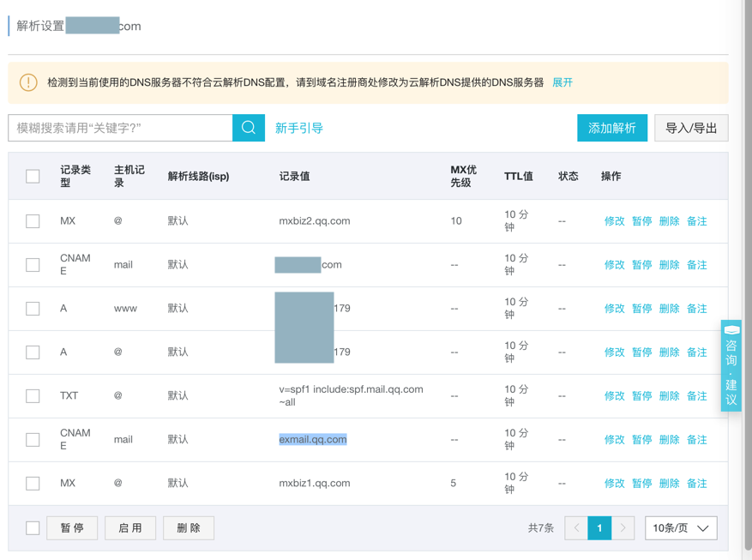Open the 新手引导 guide link
752x560 pixels.
pyautogui.click(x=299, y=128)
